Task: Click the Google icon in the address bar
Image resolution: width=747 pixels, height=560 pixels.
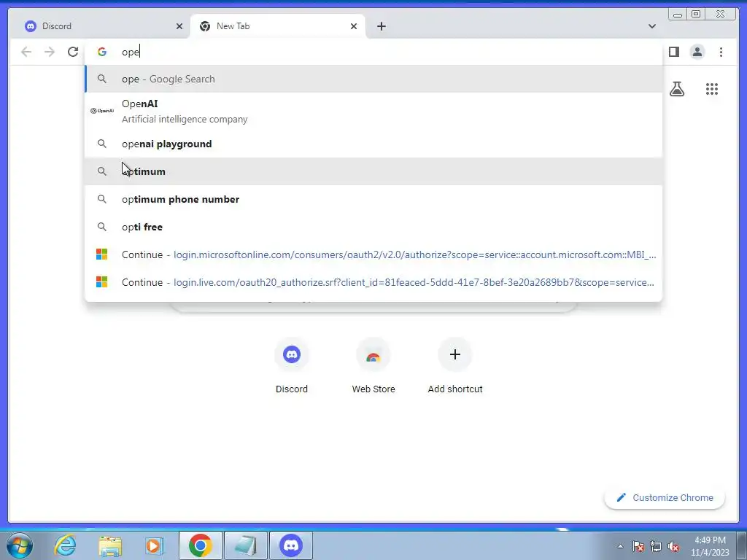Action: coord(101,52)
